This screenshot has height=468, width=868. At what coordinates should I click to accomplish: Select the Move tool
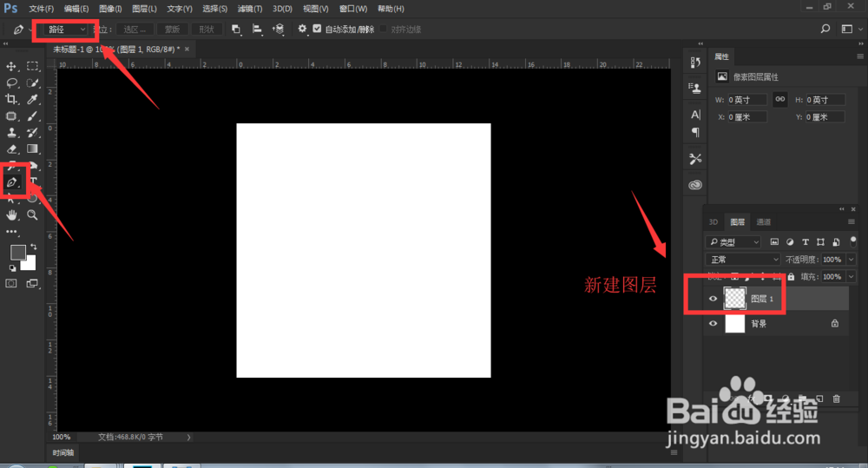coord(11,67)
